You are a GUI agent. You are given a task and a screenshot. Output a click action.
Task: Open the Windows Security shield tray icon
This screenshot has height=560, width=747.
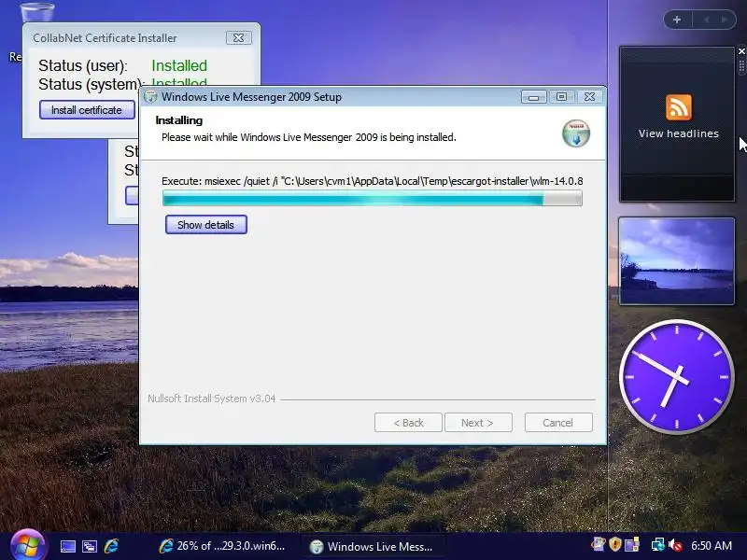tap(615, 544)
